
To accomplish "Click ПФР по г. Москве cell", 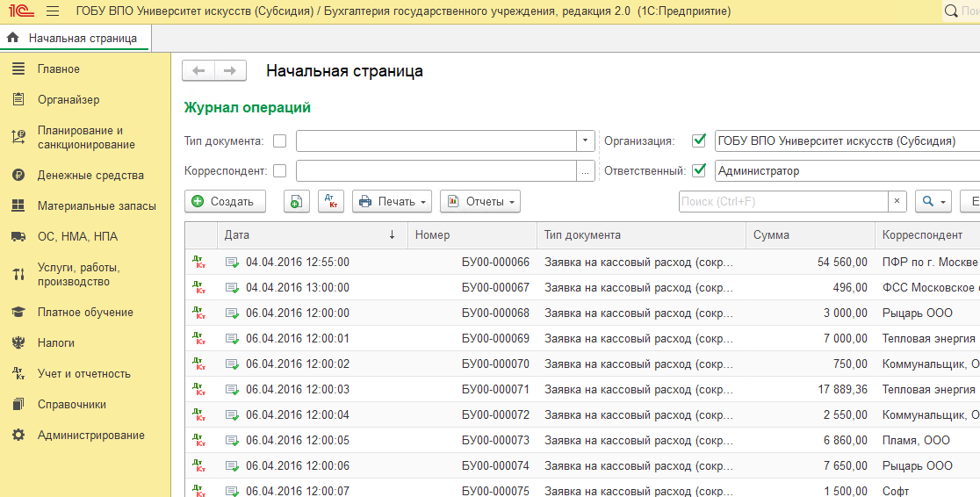I will [x=927, y=262].
